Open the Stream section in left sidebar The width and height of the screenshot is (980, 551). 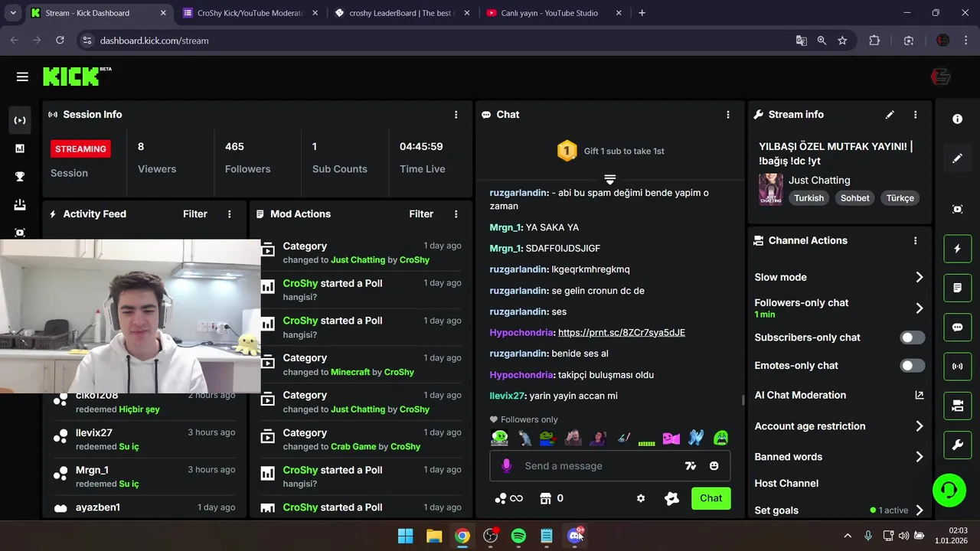click(20, 120)
